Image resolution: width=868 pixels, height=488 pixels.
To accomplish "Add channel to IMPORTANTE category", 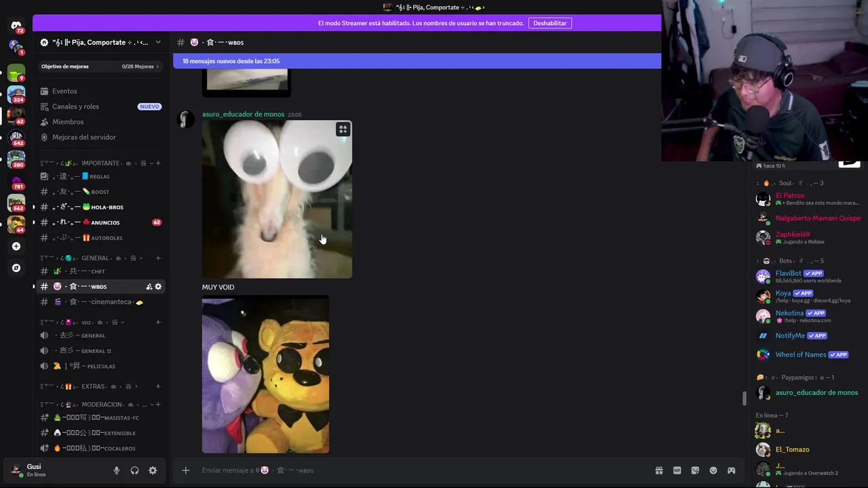I will click(x=158, y=163).
